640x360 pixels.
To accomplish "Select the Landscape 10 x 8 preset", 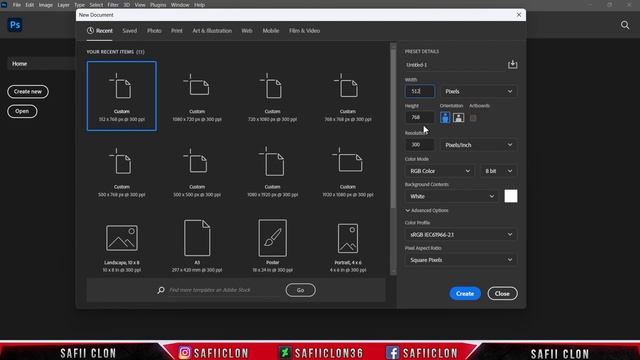I will (x=122, y=246).
